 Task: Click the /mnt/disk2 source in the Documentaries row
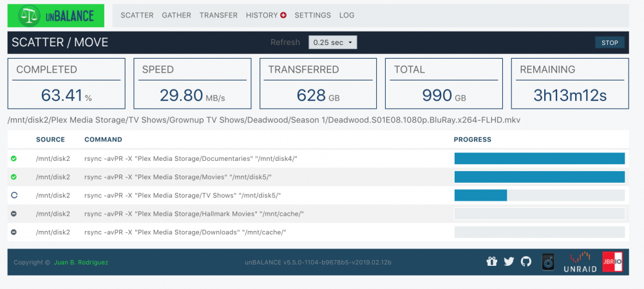pyautogui.click(x=53, y=158)
